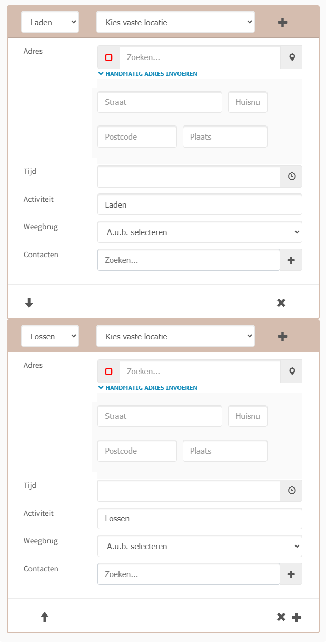Open Kies vaste locatie dropdown in Laden section
The height and width of the screenshot is (644, 326).
point(175,22)
